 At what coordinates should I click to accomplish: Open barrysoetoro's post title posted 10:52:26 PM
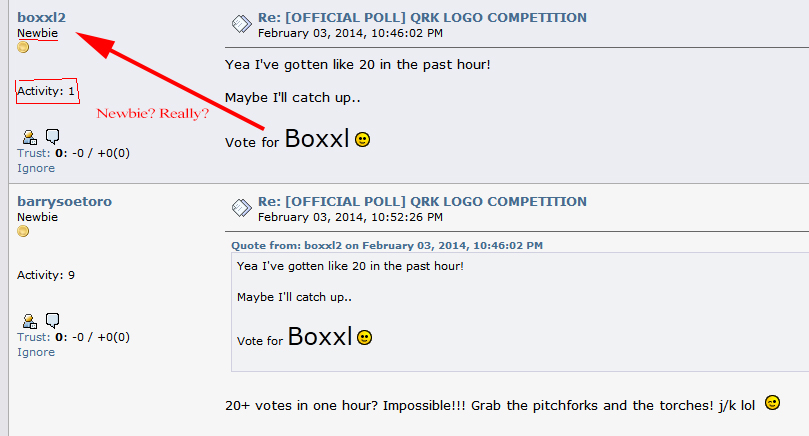coord(422,202)
